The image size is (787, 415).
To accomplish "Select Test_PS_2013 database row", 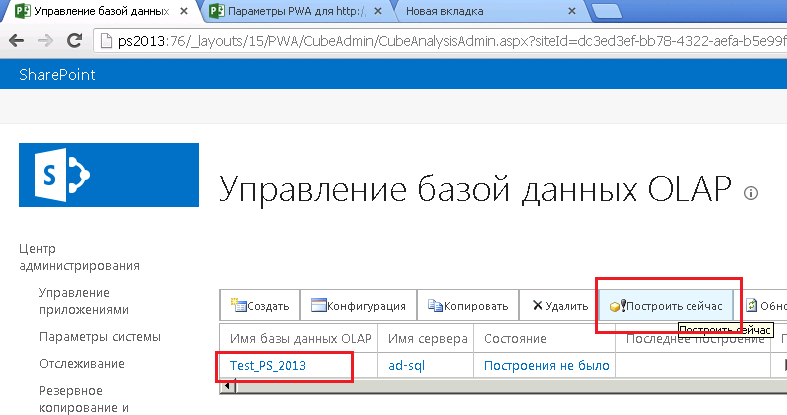I will pos(268,365).
